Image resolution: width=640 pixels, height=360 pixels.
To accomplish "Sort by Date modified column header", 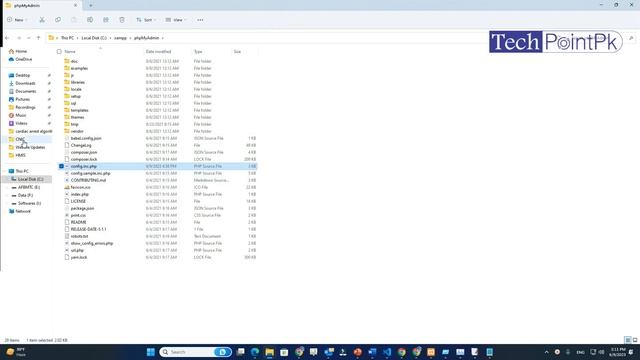I will click(x=158, y=52).
